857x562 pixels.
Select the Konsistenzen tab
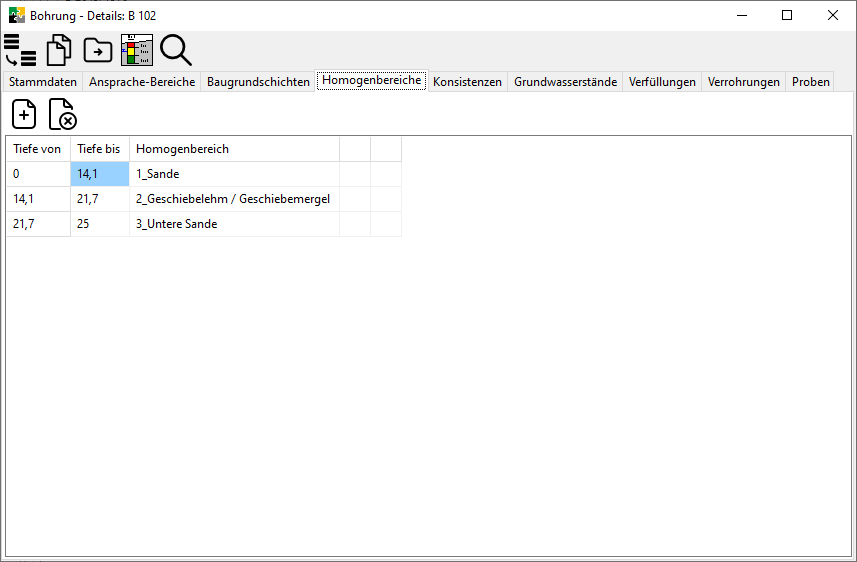click(467, 82)
